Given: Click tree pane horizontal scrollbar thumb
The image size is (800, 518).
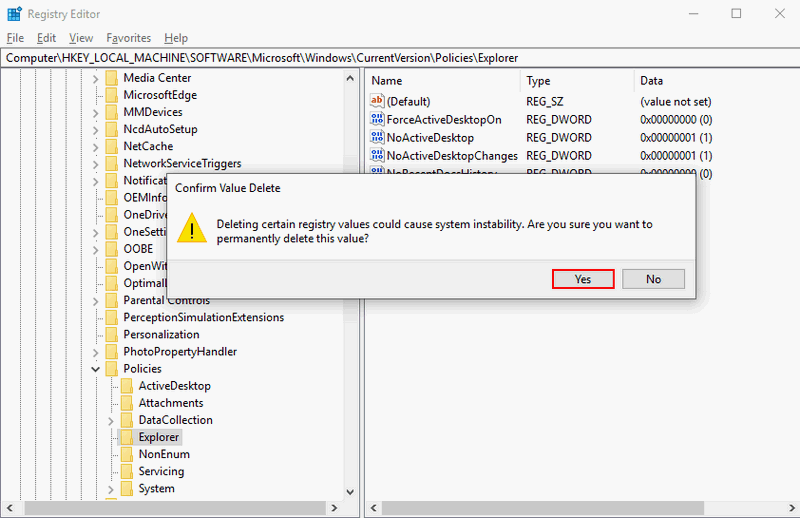Looking at the screenshot, I should [x=175, y=508].
